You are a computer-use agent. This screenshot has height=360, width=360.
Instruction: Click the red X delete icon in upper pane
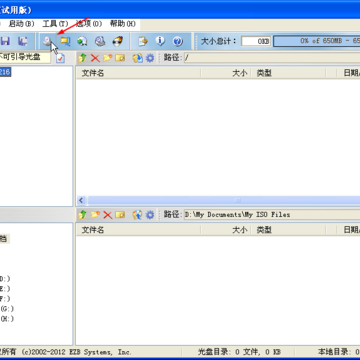[x=95, y=58]
